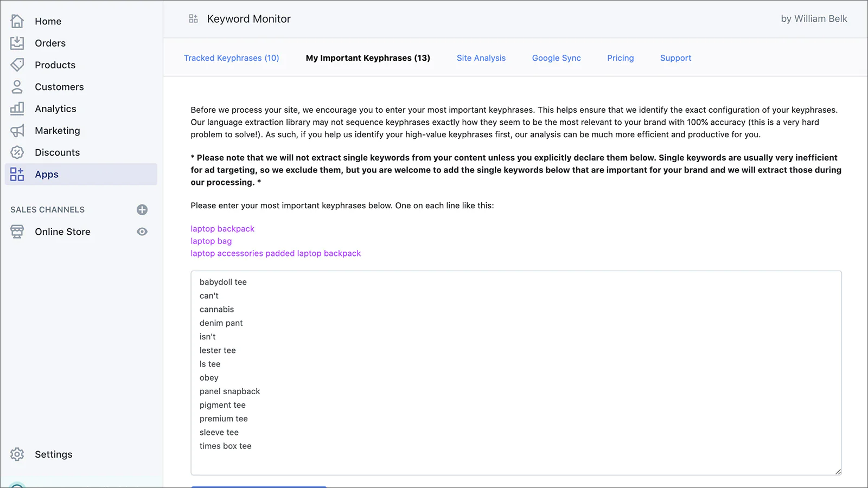The image size is (868, 488).
Task: Open Analytics via the bar chart icon
Action: 17,108
